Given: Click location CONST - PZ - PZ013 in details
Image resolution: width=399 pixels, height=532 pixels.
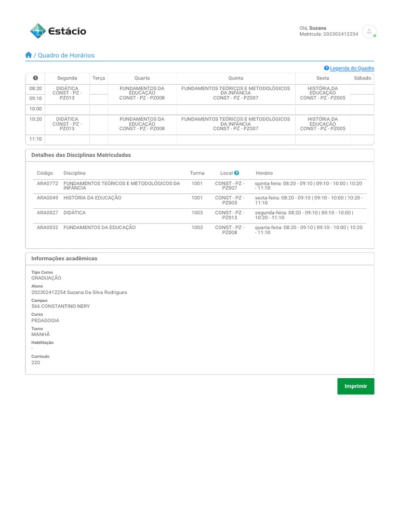Looking at the screenshot, I should [x=230, y=215].
